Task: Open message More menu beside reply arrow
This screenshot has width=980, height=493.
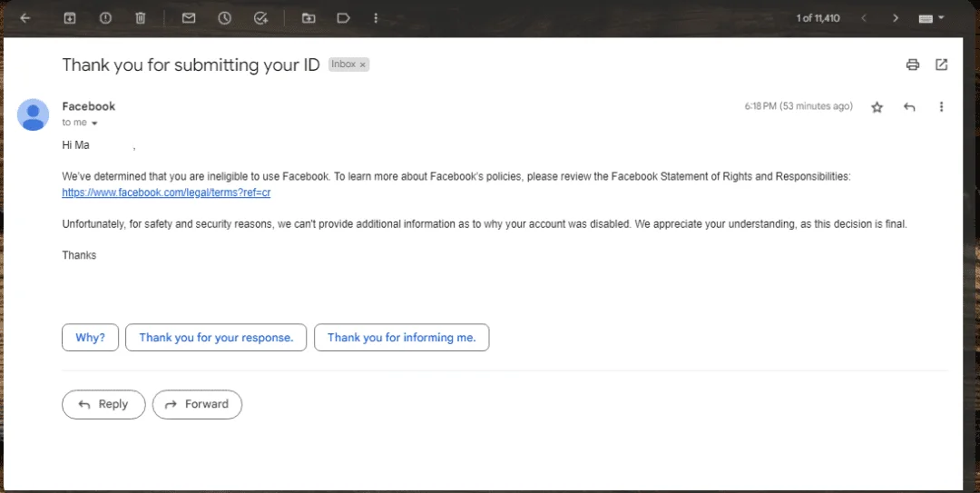Action: pyautogui.click(x=941, y=107)
